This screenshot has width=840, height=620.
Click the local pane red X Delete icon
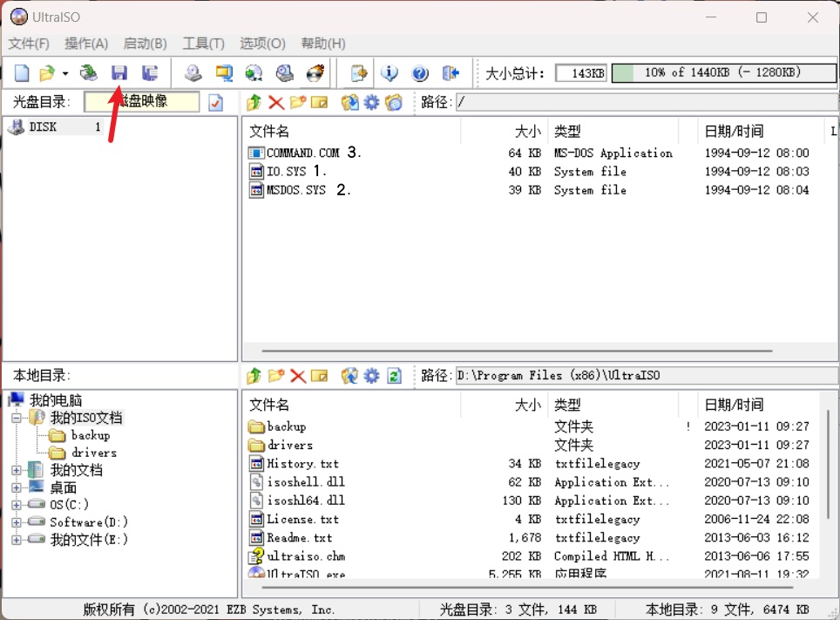click(x=298, y=376)
